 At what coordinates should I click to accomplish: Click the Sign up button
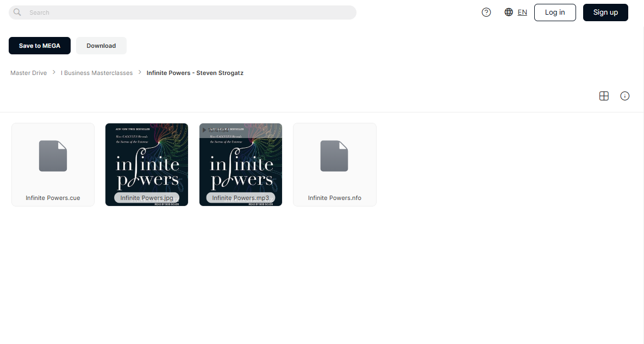pos(605,12)
